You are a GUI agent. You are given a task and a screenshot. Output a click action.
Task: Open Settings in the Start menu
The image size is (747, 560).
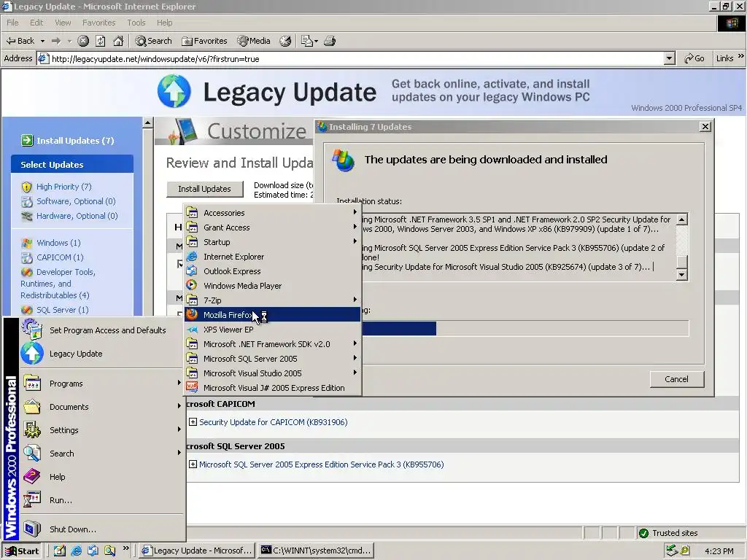(x=101, y=430)
